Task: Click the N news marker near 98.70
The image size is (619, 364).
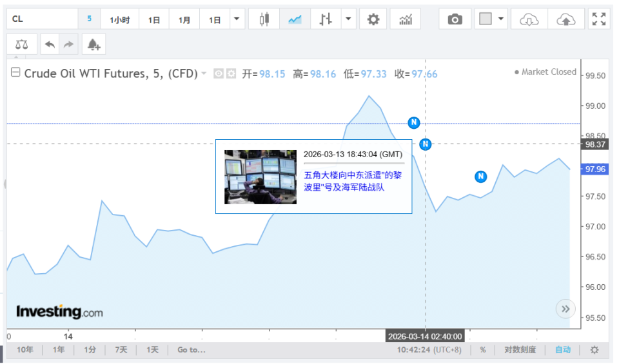Action: [414, 122]
